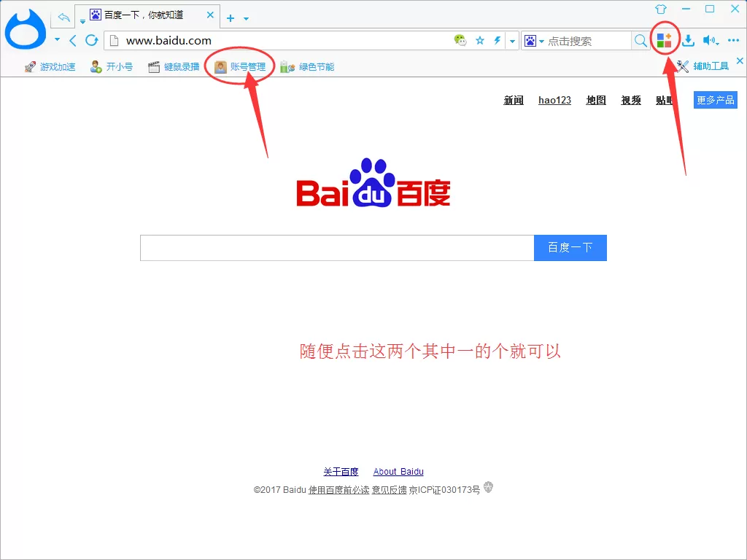Screen dimensions: 747x560
Task: Click 绿色节能 toolbar item
Action: (x=307, y=66)
